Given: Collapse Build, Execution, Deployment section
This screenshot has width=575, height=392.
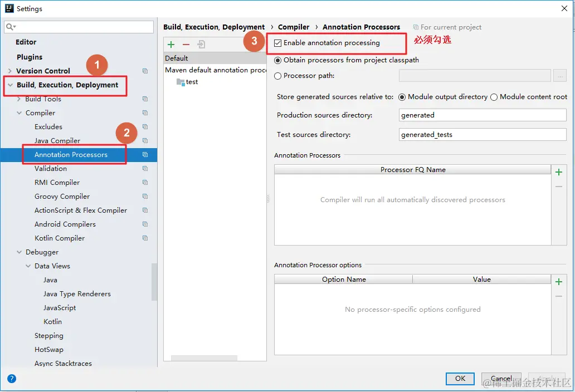Looking at the screenshot, I should pyautogui.click(x=10, y=85).
